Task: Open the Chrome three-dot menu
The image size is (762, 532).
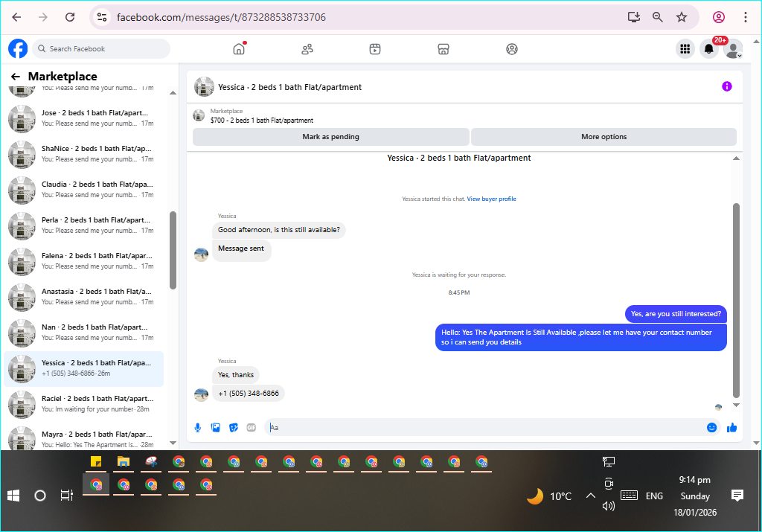Action: [x=745, y=17]
